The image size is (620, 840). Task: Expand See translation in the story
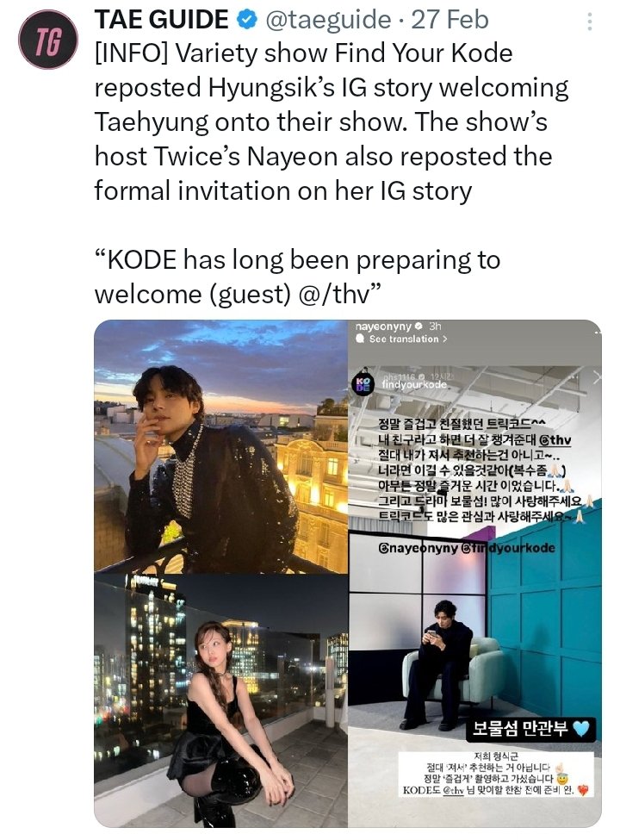(403, 339)
